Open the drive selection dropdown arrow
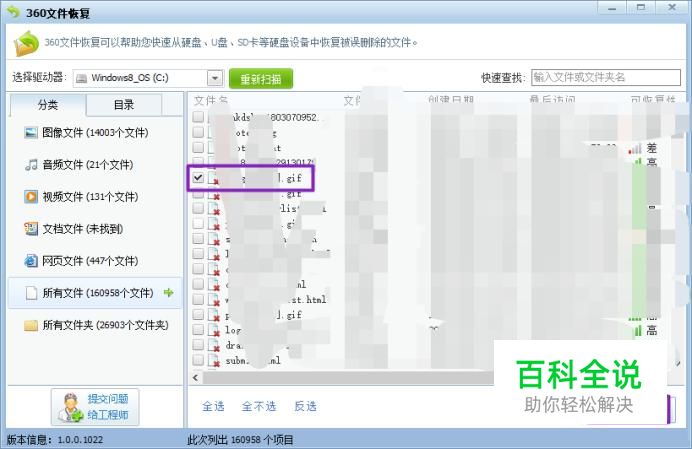Screen dimensions: 692x449 coord(215,78)
